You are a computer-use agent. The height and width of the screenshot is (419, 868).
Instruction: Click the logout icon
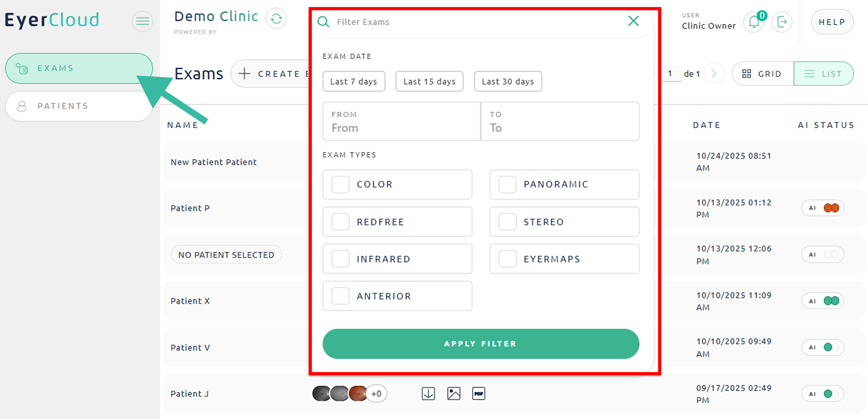coord(782,22)
